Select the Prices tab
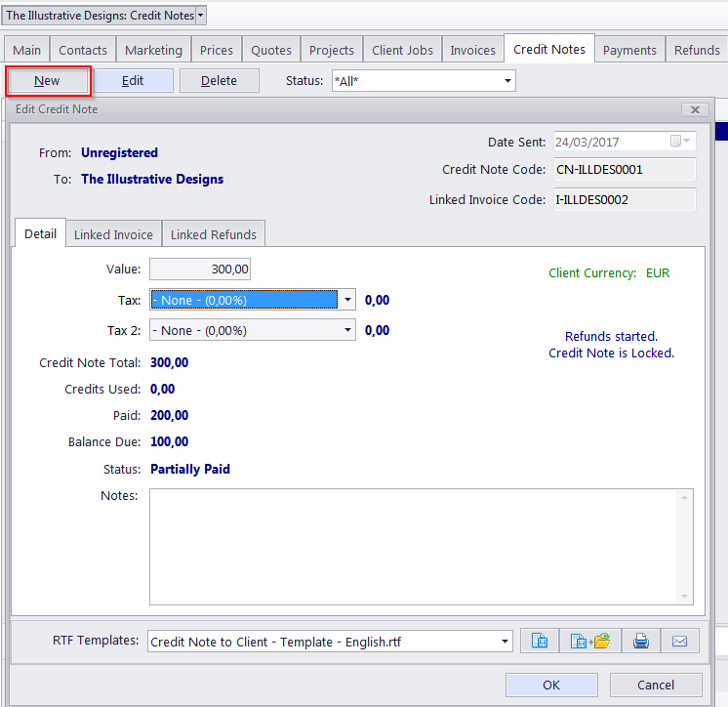Screen dimensions: 728x707 click(217, 50)
